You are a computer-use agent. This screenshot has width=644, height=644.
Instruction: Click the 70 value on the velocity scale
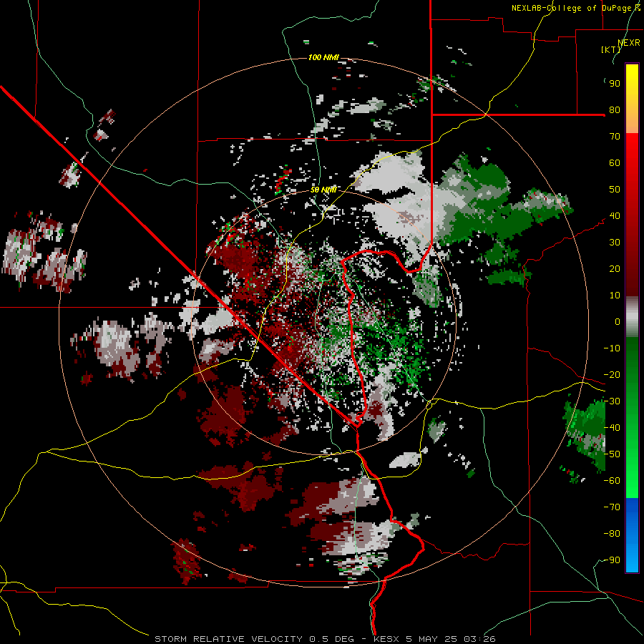[615, 137]
